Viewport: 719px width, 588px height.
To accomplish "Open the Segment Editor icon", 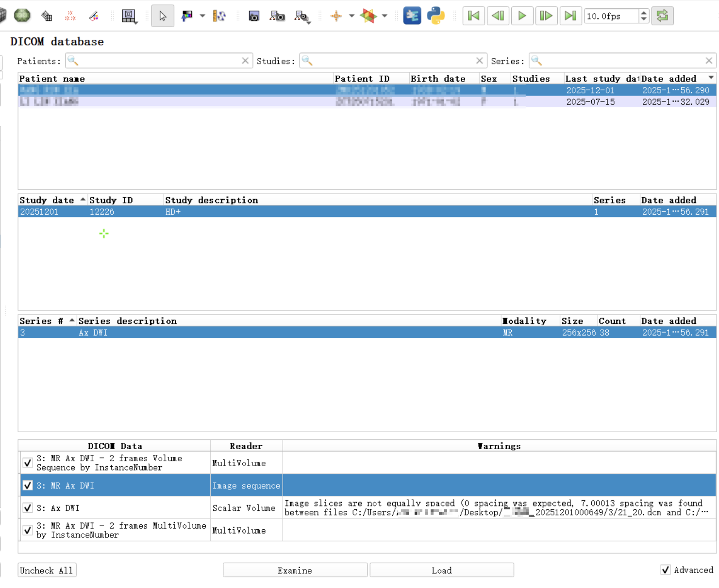I will [94, 16].
